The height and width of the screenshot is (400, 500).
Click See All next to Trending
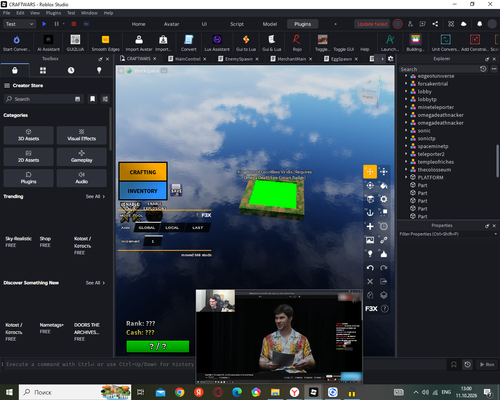point(95,196)
